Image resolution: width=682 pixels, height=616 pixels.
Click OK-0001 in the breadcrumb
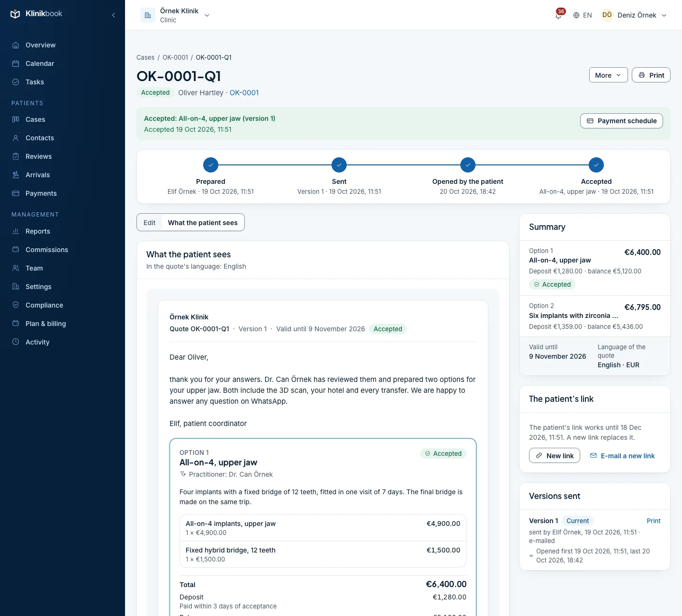click(175, 57)
